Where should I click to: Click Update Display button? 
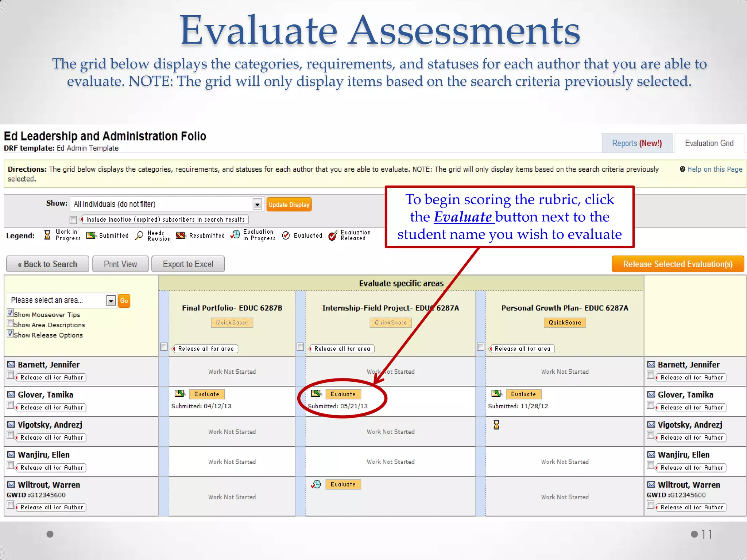pyautogui.click(x=289, y=205)
